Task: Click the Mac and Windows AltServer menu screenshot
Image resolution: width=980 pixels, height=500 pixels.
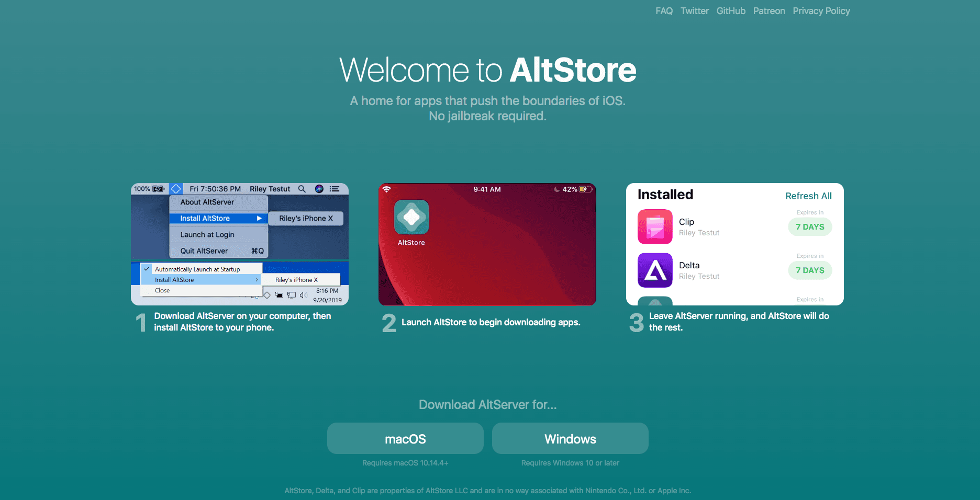Action: (x=240, y=244)
